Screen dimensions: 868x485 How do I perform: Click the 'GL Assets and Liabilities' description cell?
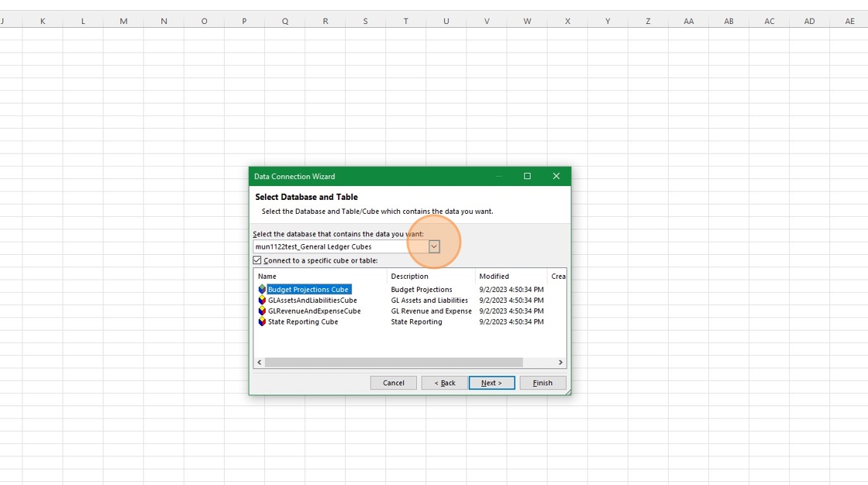click(429, 300)
